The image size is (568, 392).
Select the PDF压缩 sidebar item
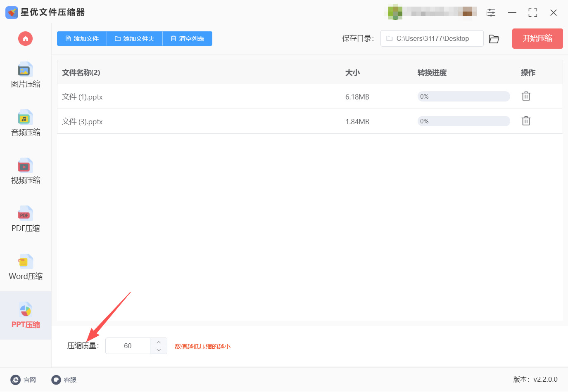[26, 219]
